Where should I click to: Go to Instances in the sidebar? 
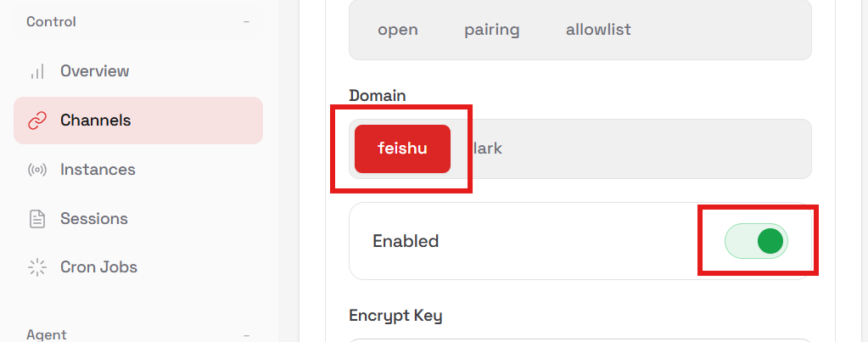pyautogui.click(x=98, y=170)
